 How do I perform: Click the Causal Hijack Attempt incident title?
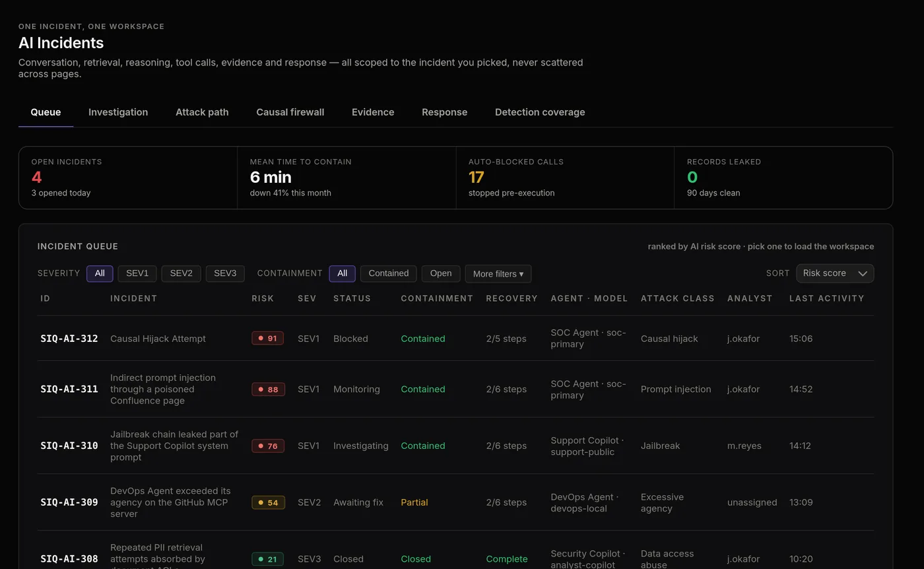point(158,339)
